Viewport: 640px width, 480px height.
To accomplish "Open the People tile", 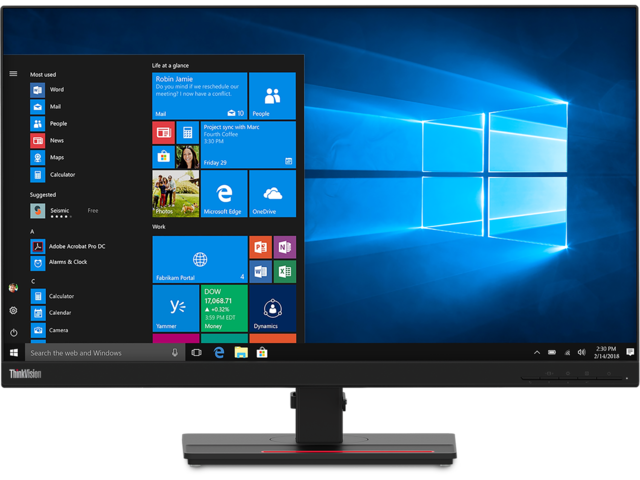I will coord(272,96).
